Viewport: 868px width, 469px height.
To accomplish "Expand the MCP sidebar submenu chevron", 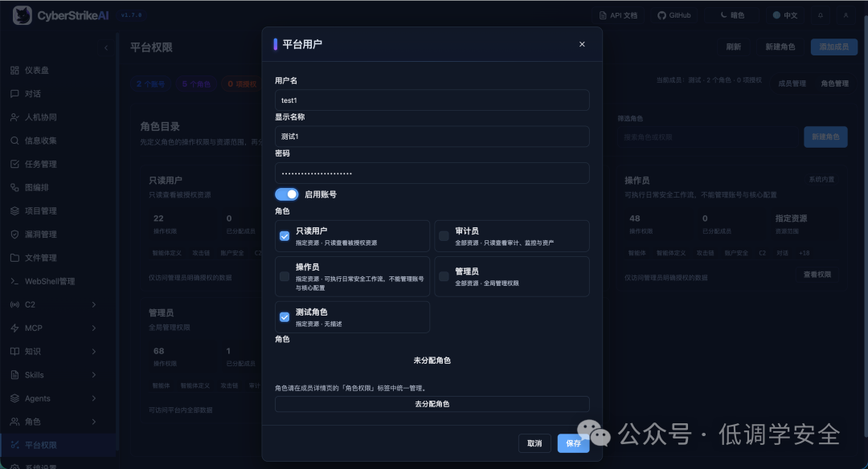I will [x=93, y=328].
